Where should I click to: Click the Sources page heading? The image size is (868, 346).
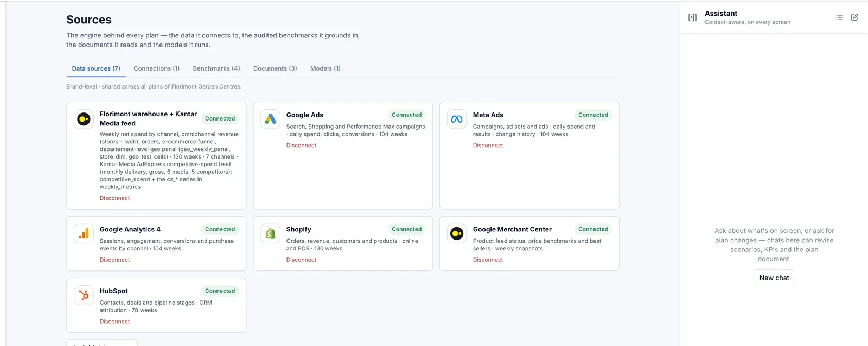[x=89, y=20]
